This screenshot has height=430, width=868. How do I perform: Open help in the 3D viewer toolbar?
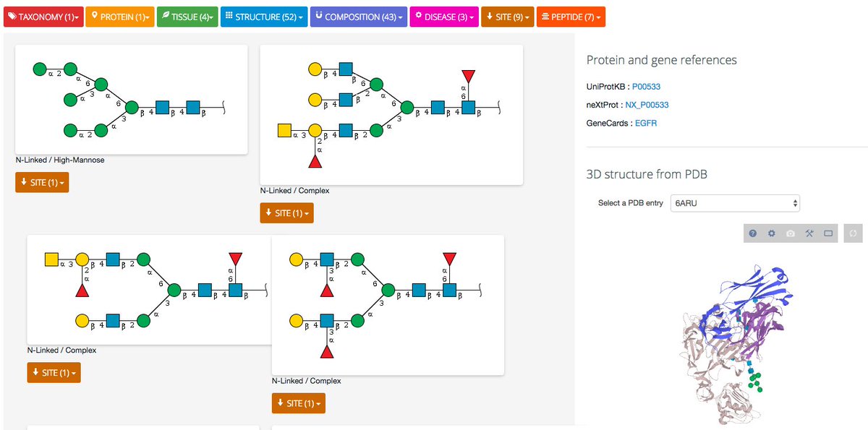coord(753,233)
